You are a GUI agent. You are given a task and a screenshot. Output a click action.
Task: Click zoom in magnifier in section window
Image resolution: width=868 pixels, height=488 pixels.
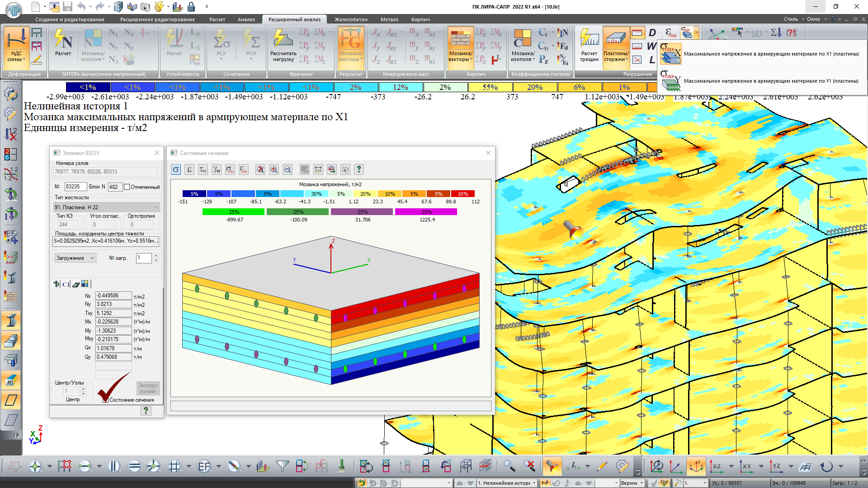coord(274,169)
